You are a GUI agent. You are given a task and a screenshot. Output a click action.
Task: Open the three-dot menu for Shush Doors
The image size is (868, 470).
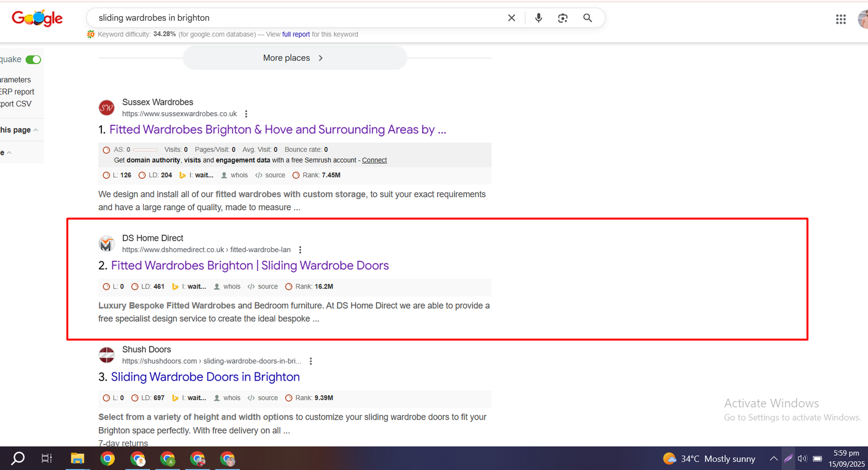tap(311, 361)
